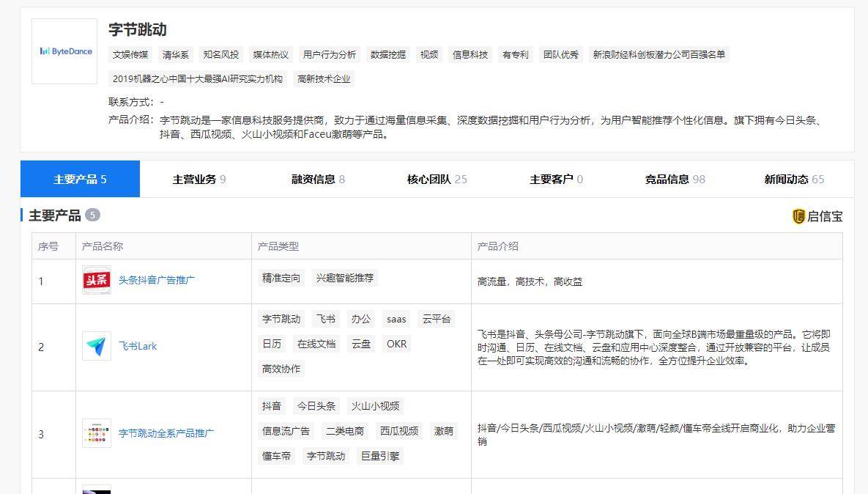Click the ByteDance company logo

pos(64,51)
